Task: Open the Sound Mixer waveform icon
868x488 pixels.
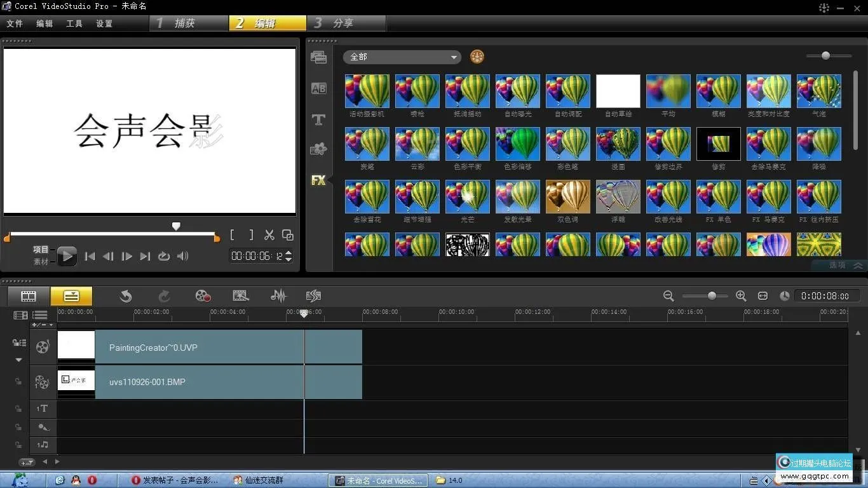Action: (278, 295)
